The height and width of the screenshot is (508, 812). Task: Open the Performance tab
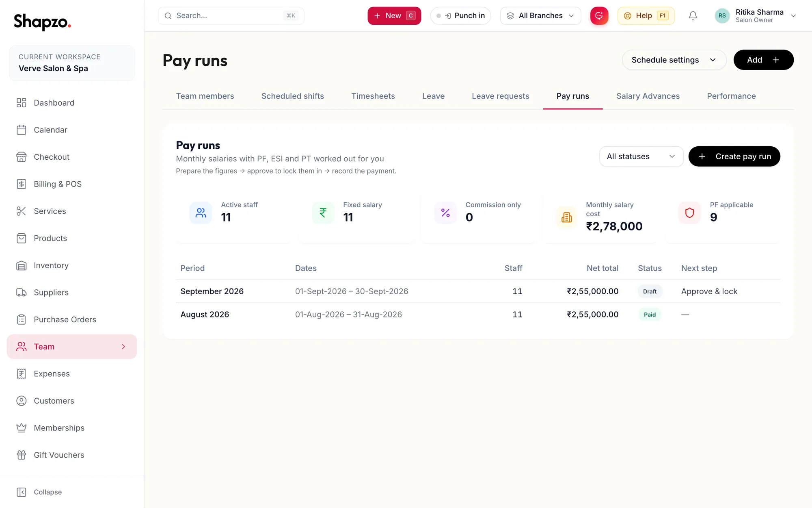(731, 96)
